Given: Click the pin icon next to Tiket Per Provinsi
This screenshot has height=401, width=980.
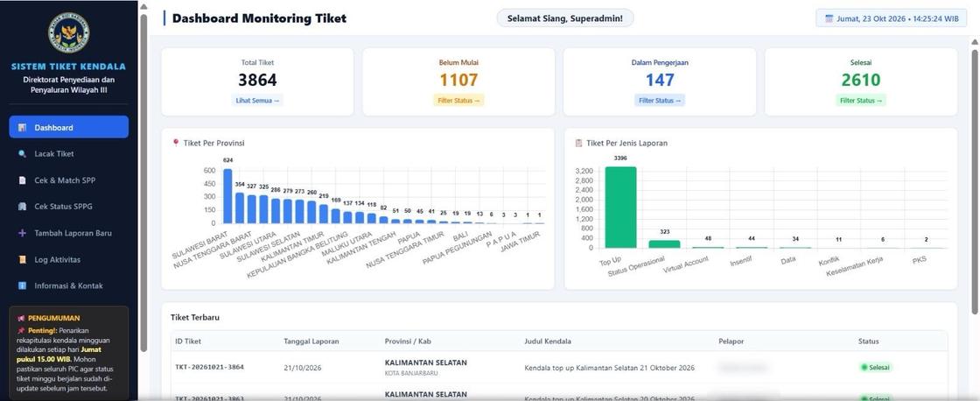Looking at the screenshot, I should [x=176, y=143].
